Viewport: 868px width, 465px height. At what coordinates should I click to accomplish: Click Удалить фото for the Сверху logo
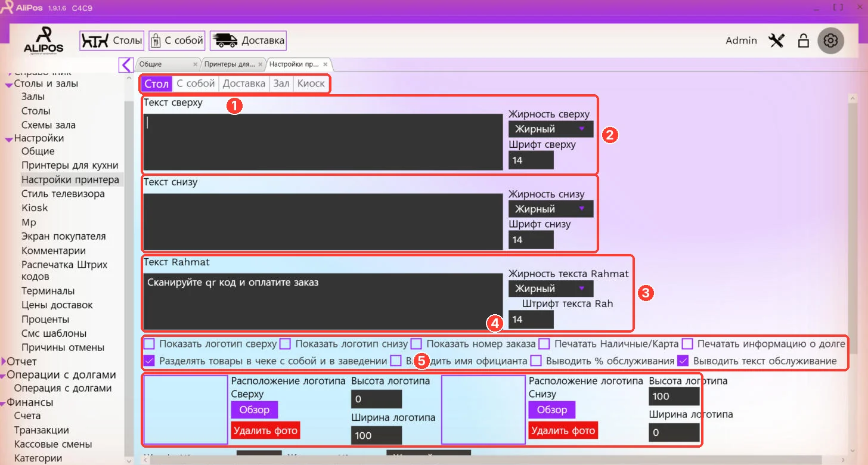pyautogui.click(x=266, y=430)
